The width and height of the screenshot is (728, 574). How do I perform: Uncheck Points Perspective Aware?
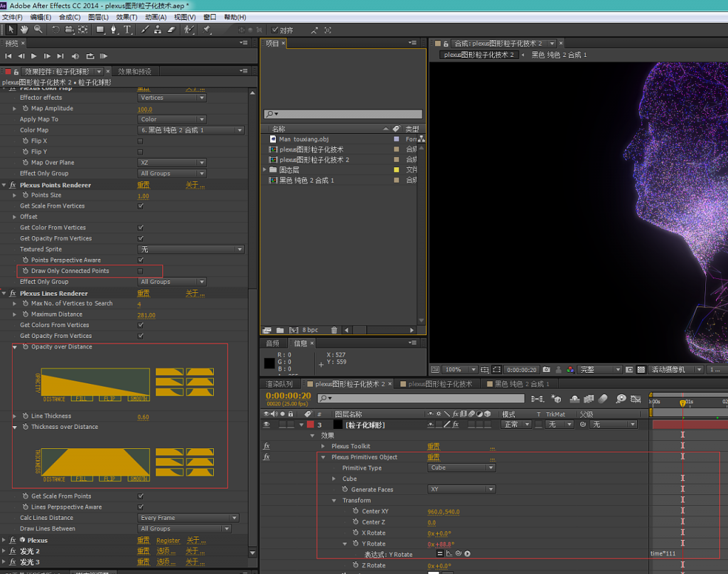[x=140, y=260]
